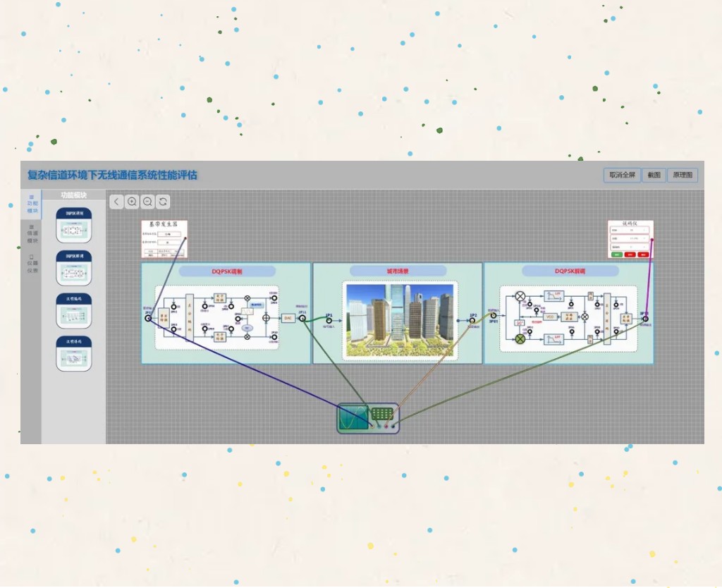722x588 pixels.
Task: Click the city skyline scene image
Action: tap(400, 319)
